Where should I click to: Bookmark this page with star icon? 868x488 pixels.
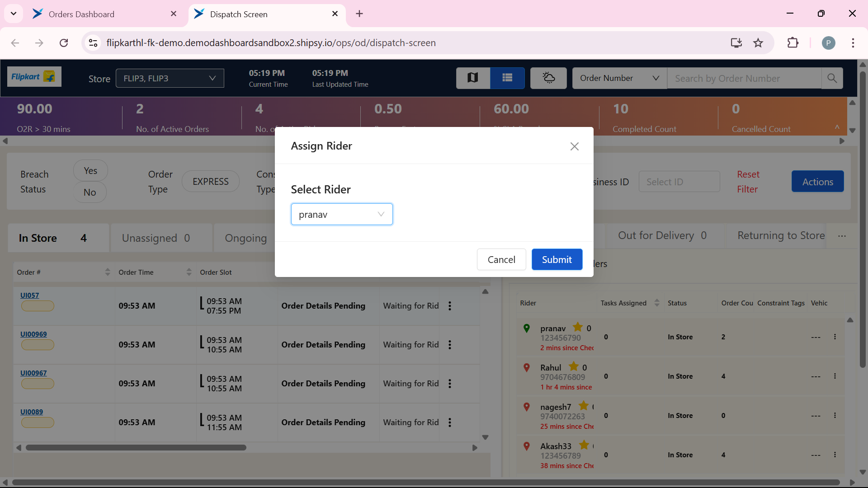tap(758, 43)
